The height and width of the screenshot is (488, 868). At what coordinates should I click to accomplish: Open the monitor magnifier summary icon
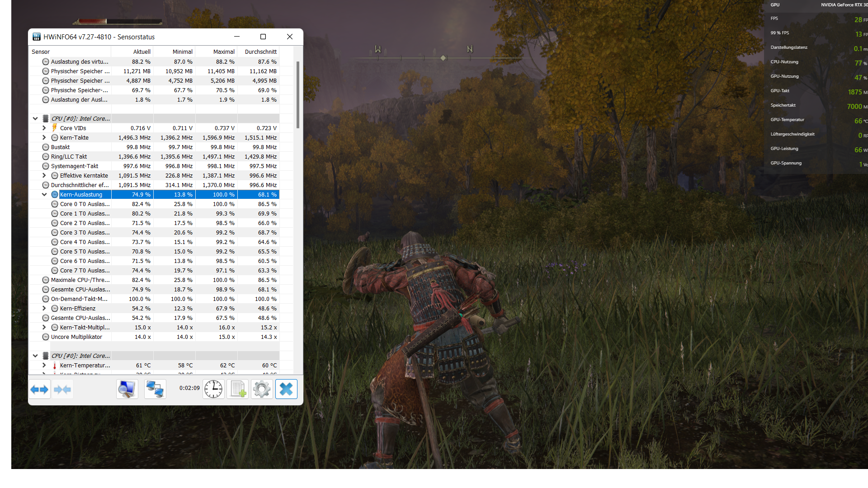127,389
